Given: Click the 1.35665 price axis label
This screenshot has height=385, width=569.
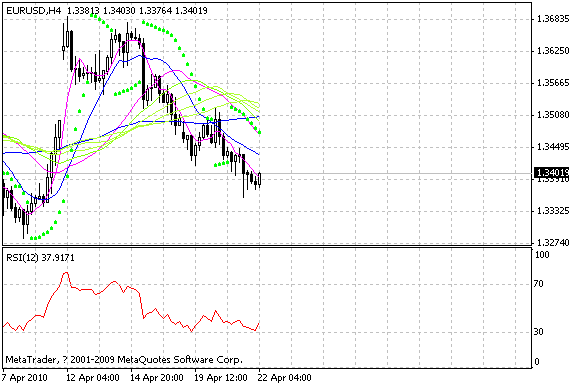Looking at the screenshot, I should (x=552, y=83).
